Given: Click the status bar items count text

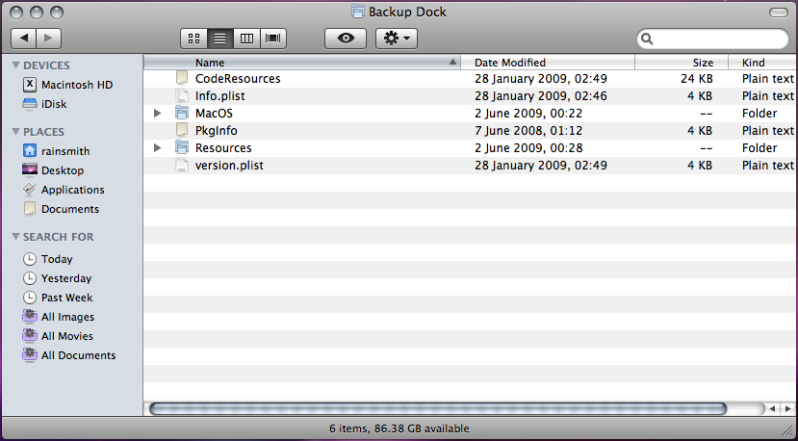Looking at the screenshot, I should (x=399, y=428).
